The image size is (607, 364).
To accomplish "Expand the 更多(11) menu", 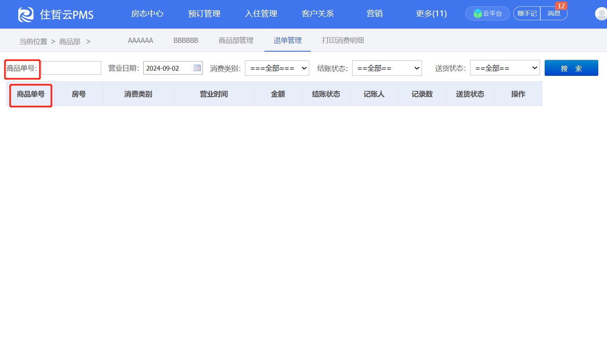I will click(431, 14).
